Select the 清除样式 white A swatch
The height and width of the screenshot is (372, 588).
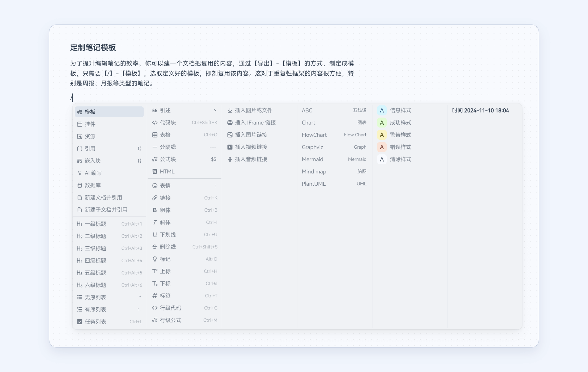tap(382, 159)
